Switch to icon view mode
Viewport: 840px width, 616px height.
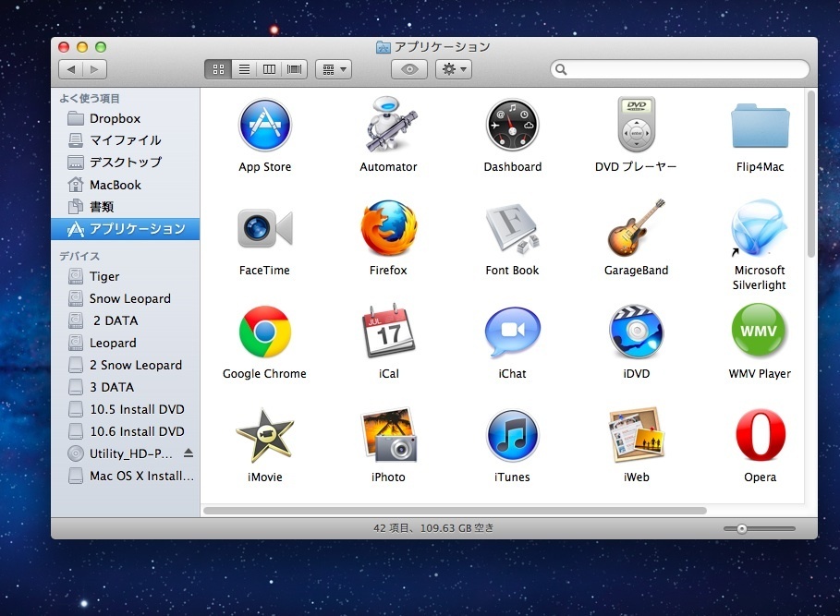pos(218,69)
